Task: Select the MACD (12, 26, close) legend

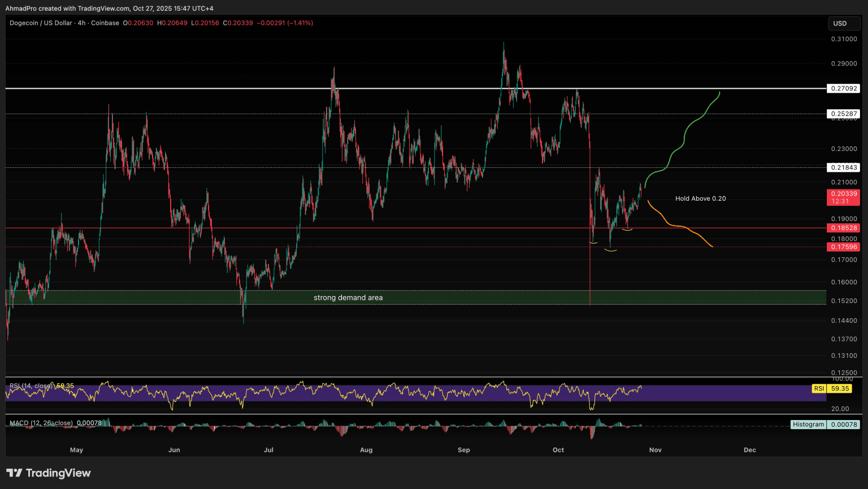Action: [x=41, y=423]
